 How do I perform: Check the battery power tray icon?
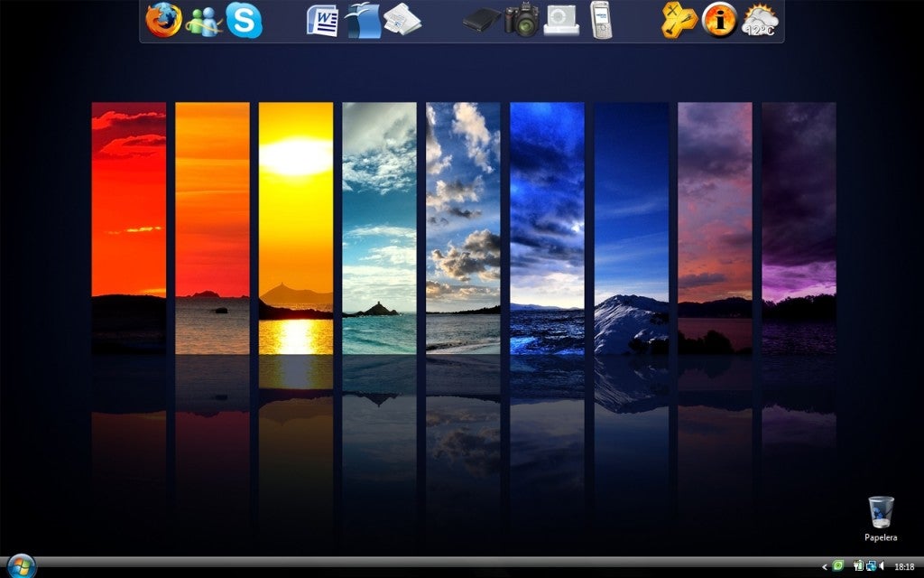click(859, 565)
